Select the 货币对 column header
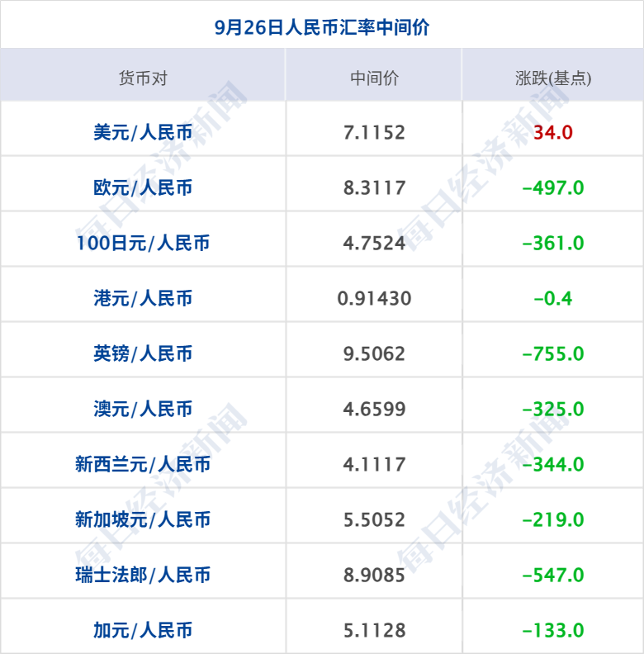 pyautogui.click(x=143, y=78)
